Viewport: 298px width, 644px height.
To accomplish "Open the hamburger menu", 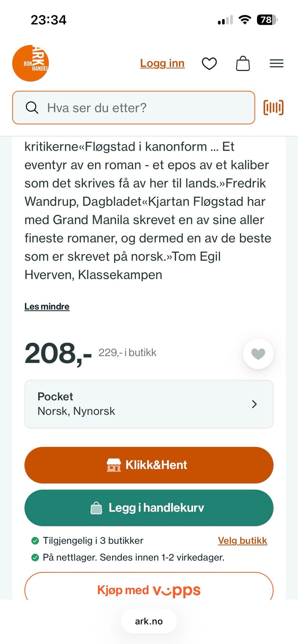I will 277,63.
